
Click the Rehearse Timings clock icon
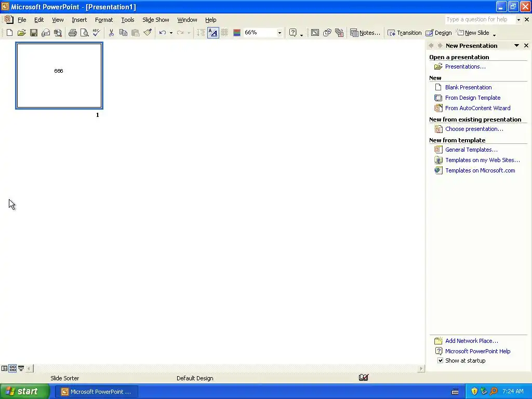click(327, 33)
